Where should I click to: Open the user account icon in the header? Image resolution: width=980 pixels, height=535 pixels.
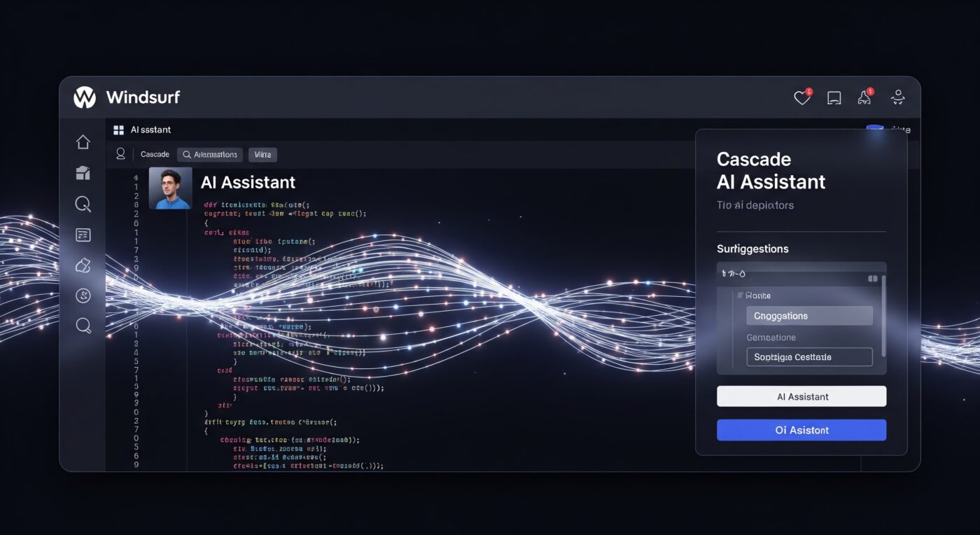[898, 97]
